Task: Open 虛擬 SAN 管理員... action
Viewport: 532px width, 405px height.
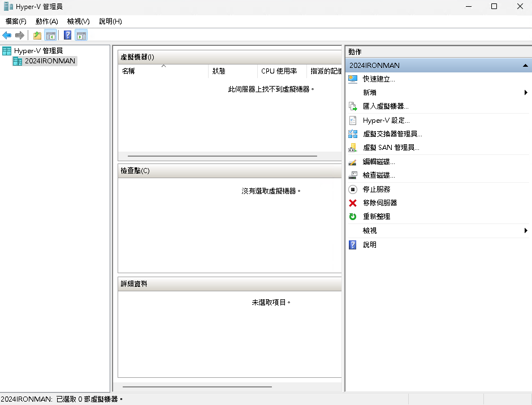Action: pyautogui.click(x=391, y=148)
